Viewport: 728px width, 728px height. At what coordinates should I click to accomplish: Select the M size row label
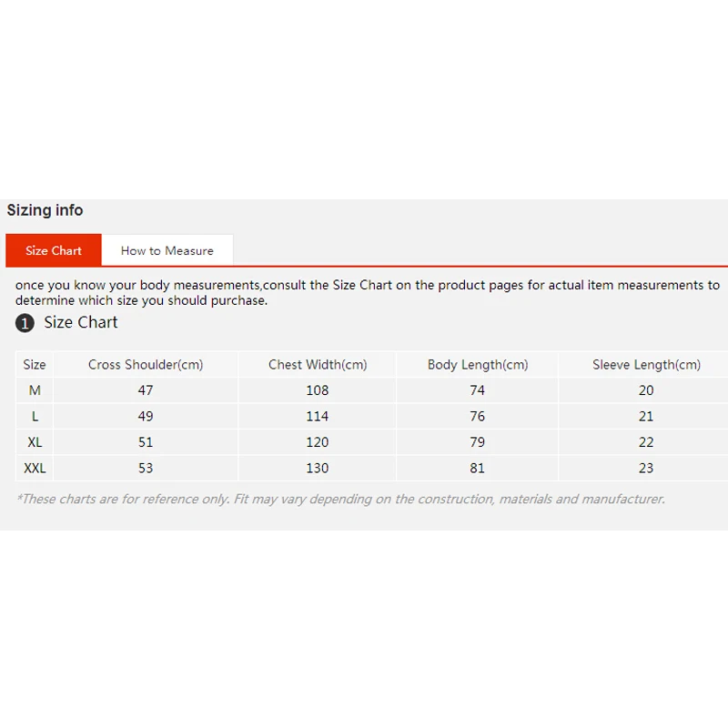tap(35, 390)
